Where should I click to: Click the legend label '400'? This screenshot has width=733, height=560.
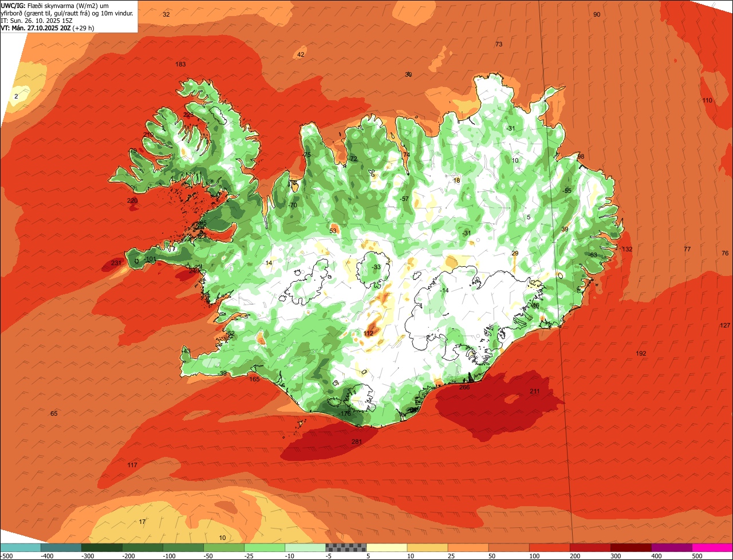click(x=656, y=555)
